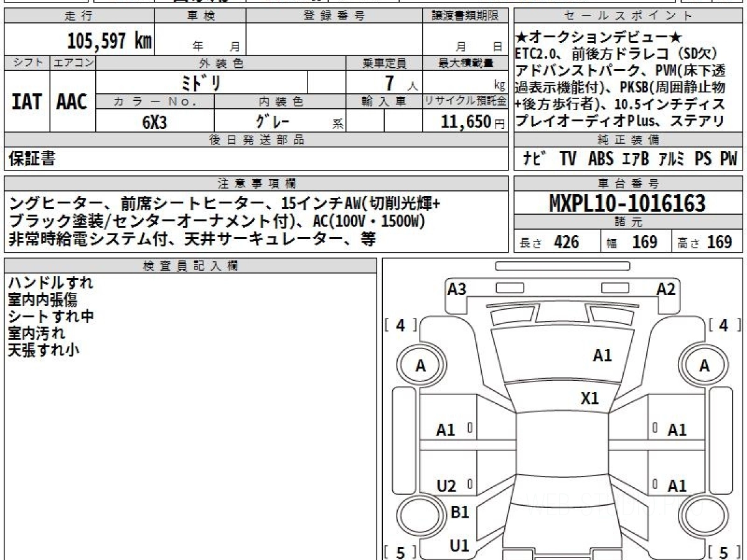Click the X1 mark on the windshield
747x560 pixels.
(x=590, y=398)
